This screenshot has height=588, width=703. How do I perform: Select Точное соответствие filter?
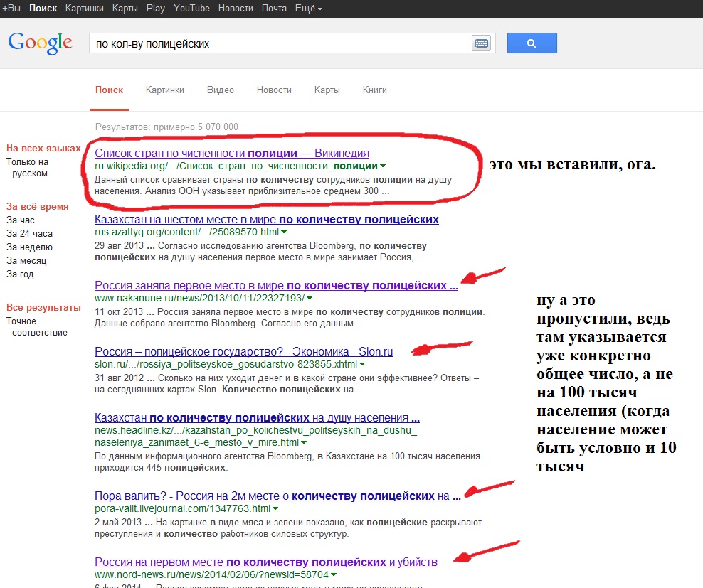pyautogui.click(x=37, y=327)
